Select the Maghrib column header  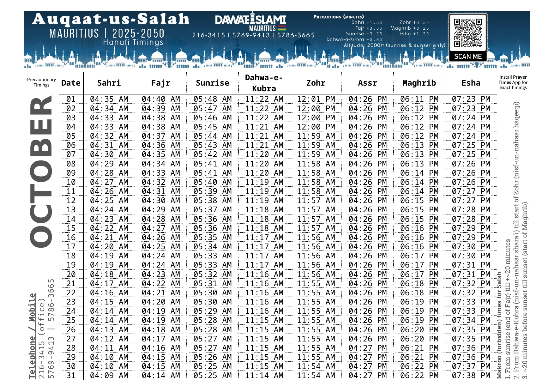coord(419,83)
